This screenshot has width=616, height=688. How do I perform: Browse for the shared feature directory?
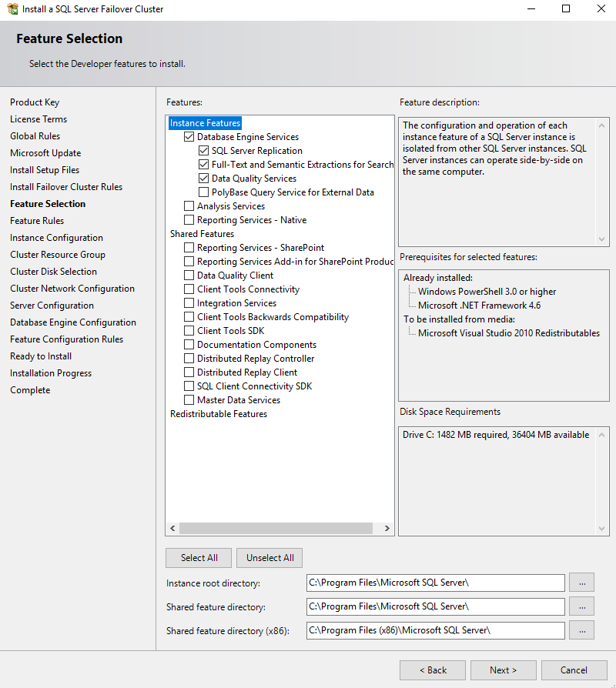pyautogui.click(x=582, y=606)
